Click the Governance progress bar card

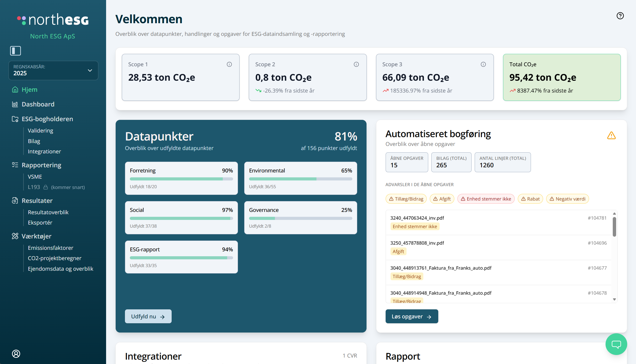(300, 218)
